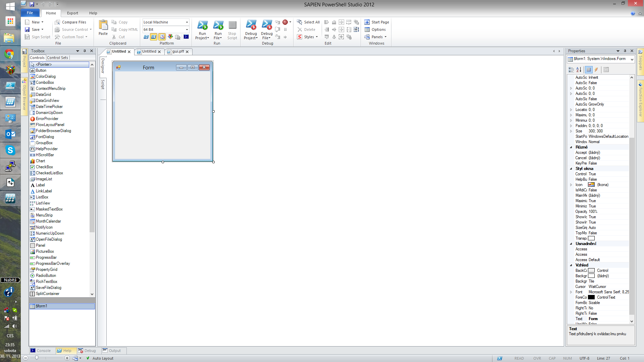Select the Button control in Toolbox
The image size is (644, 362).
(59, 70)
